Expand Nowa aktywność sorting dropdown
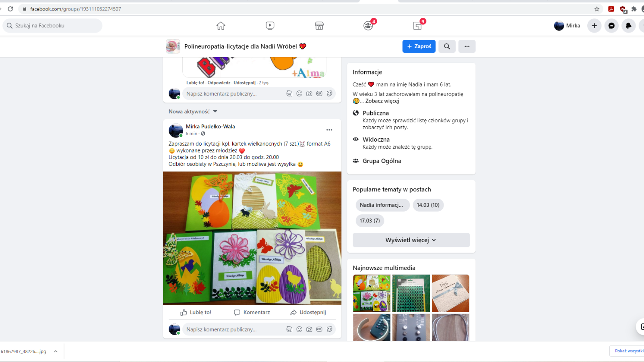 pyautogui.click(x=193, y=111)
